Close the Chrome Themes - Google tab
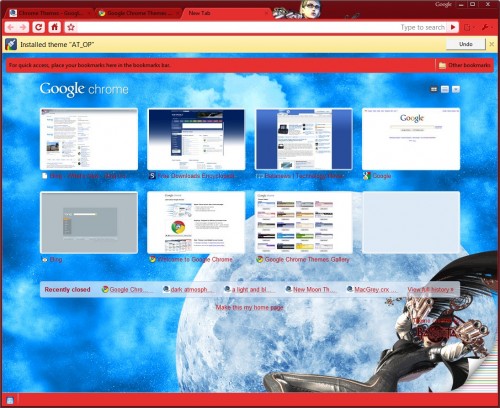 [89, 13]
